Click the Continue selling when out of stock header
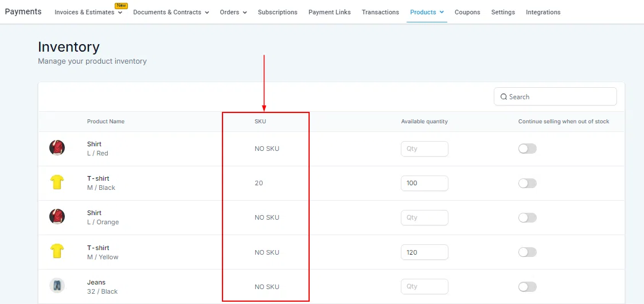The width and height of the screenshot is (644, 304). (564, 122)
